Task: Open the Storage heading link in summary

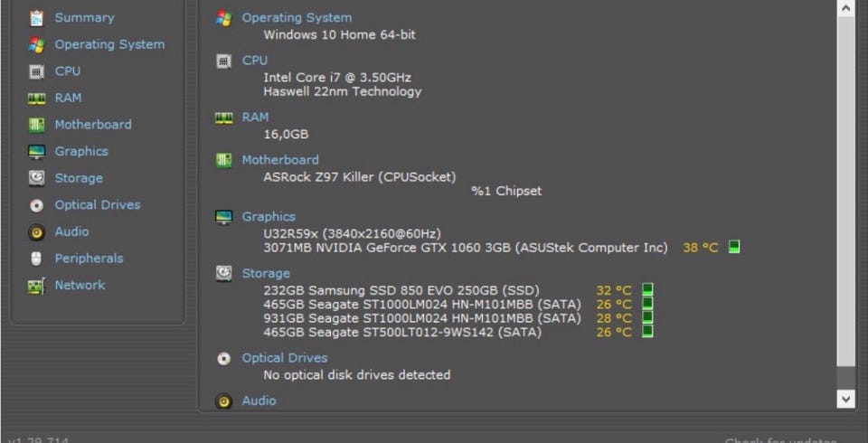Action: [x=266, y=274]
